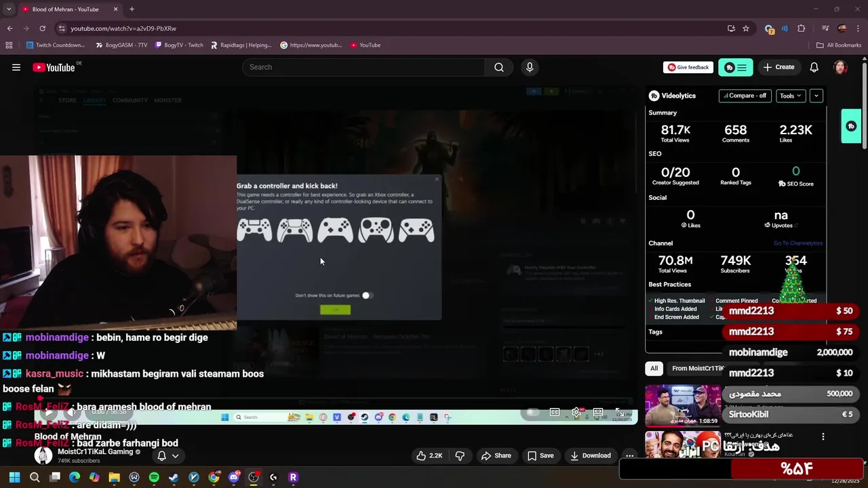Image resolution: width=868 pixels, height=488 pixels.
Task: Click the address bar URL
Action: pos(123,28)
